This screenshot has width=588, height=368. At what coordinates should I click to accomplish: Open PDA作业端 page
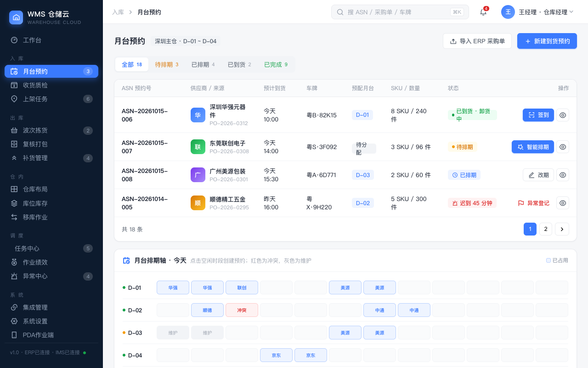pyautogui.click(x=51, y=335)
